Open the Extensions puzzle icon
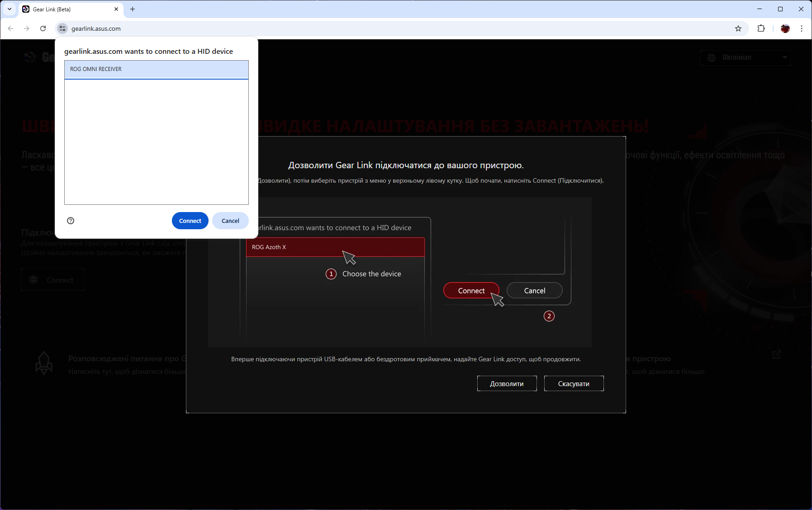 coord(761,28)
